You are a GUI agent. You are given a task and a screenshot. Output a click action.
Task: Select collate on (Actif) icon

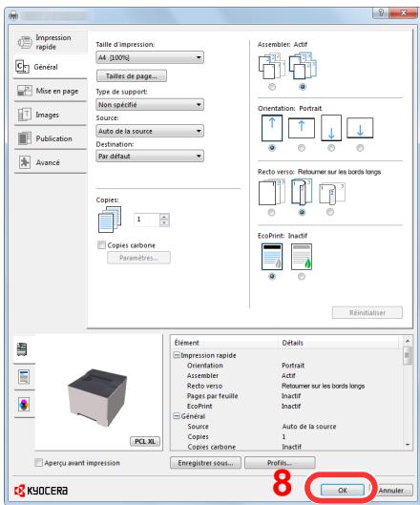[x=303, y=67]
